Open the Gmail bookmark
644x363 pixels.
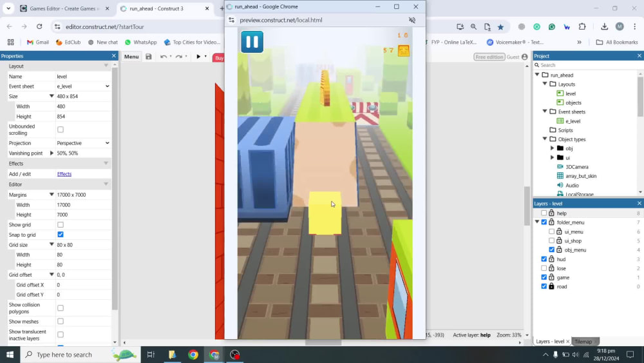pyautogui.click(x=38, y=42)
